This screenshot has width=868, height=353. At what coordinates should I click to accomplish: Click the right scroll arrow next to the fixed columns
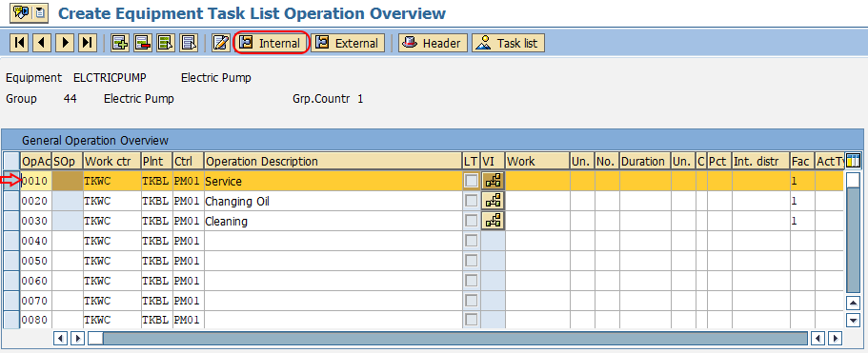click(77, 338)
